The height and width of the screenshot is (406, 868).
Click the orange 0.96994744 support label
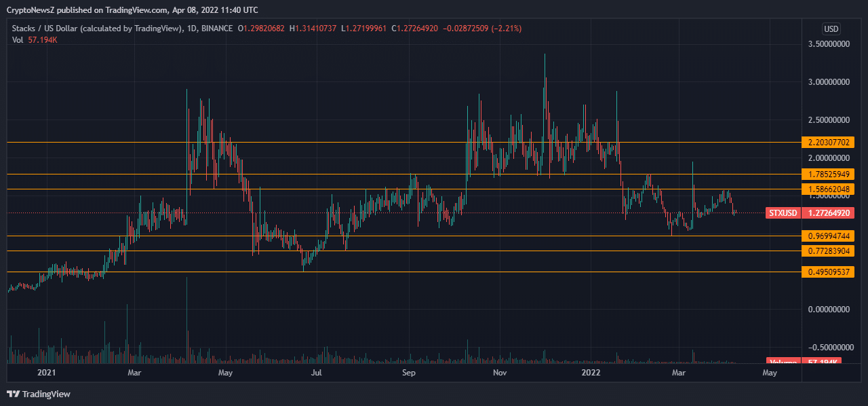(827, 236)
